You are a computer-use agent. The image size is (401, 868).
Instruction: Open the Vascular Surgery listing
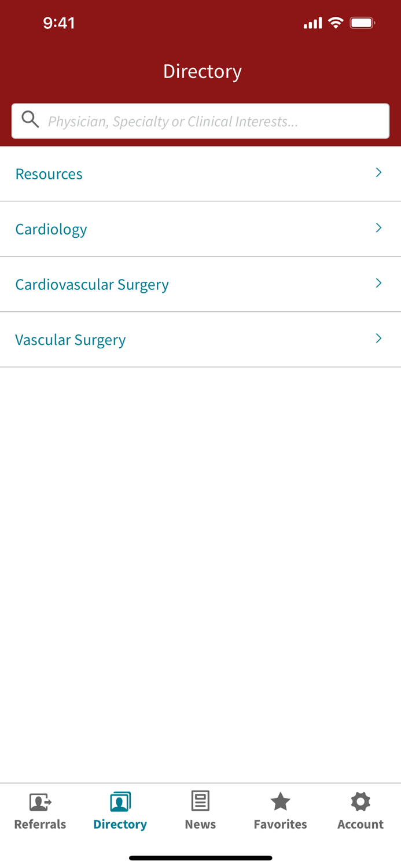(70, 340)
